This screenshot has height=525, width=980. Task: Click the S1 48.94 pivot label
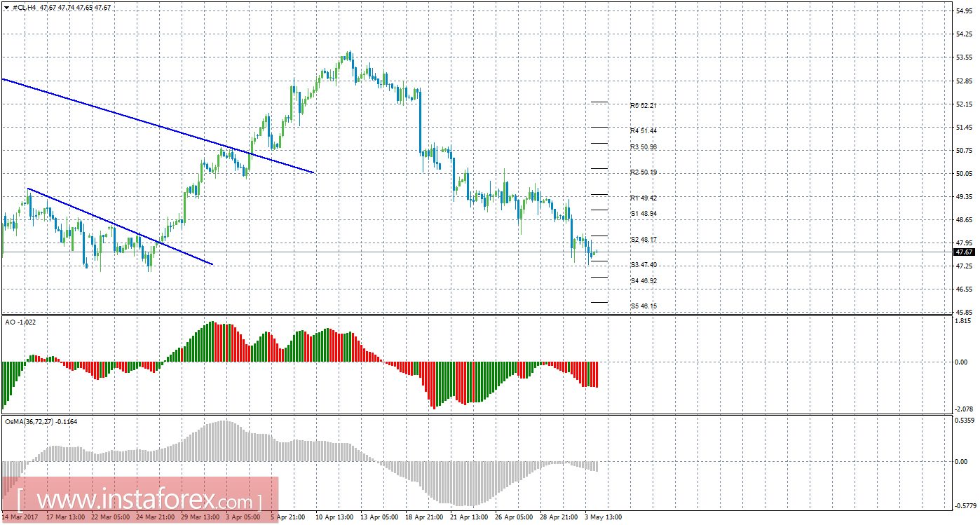pyautogui.click(x=643, y=213)
